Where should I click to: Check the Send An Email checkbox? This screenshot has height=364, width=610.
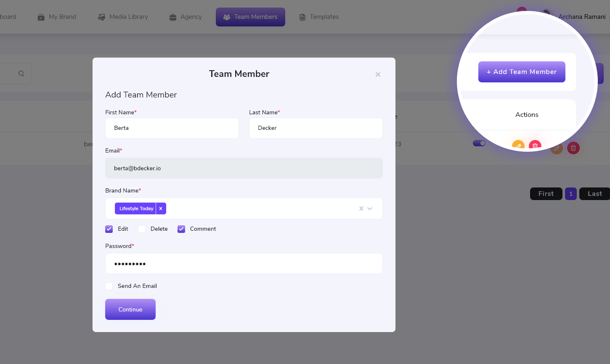point(109,286)
